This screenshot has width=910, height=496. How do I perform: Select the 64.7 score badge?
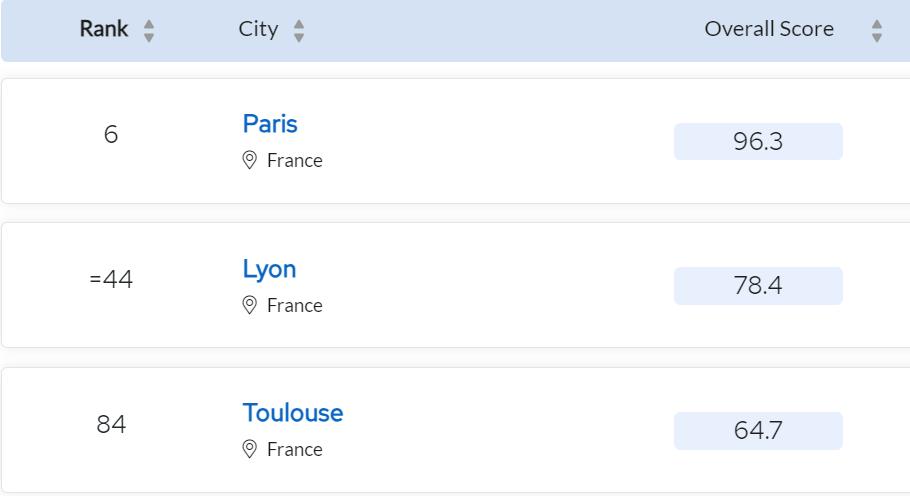pyautogui.click(x=758, y=431)
